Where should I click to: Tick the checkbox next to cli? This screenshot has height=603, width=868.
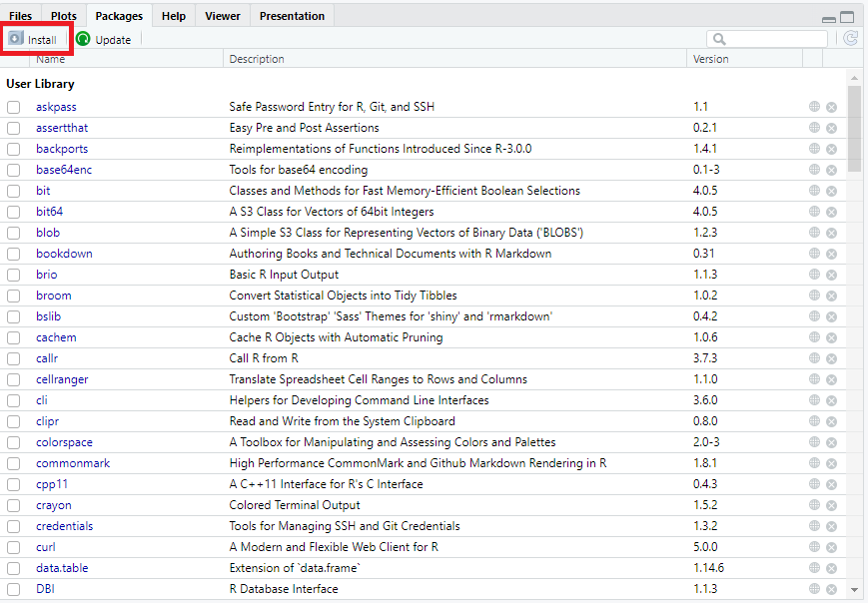[14, 400]
